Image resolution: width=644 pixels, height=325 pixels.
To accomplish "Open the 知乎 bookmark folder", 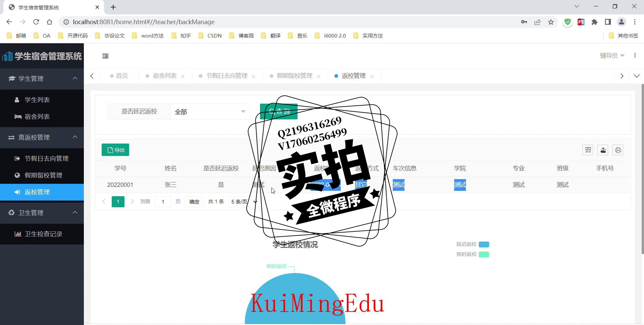I will (x=181, y=36).
